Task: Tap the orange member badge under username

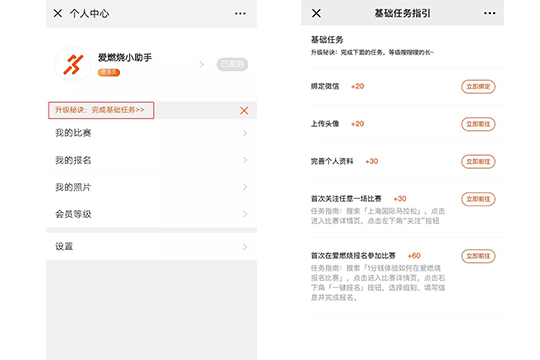Action: (x=109, y=72)
